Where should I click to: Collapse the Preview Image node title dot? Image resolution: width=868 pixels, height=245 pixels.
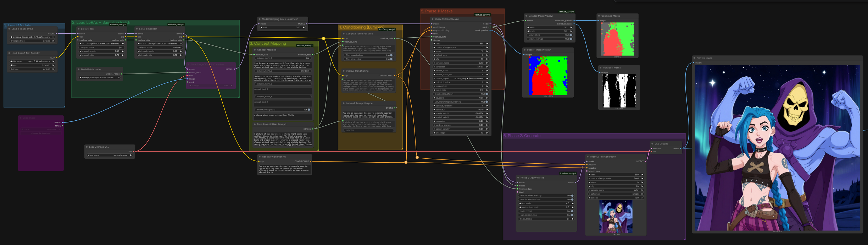coord(694,58)
